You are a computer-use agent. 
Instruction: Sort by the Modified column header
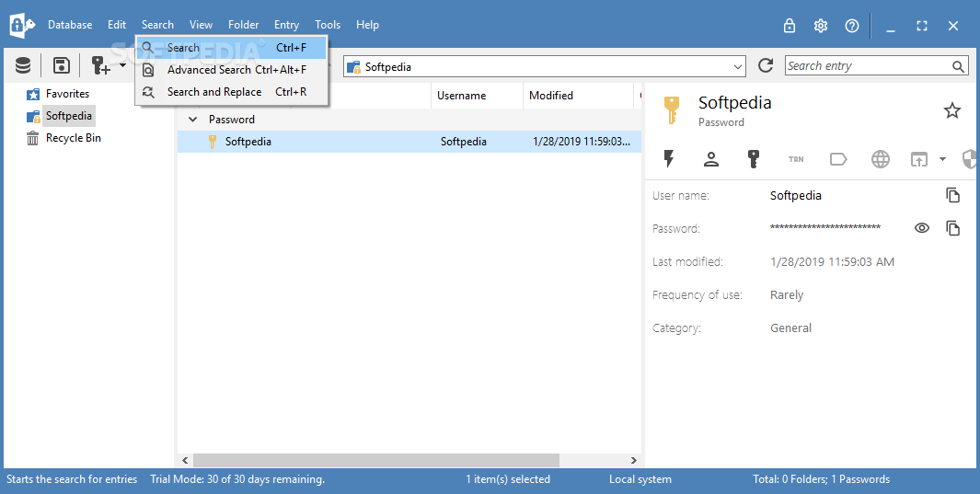[578, 96]
